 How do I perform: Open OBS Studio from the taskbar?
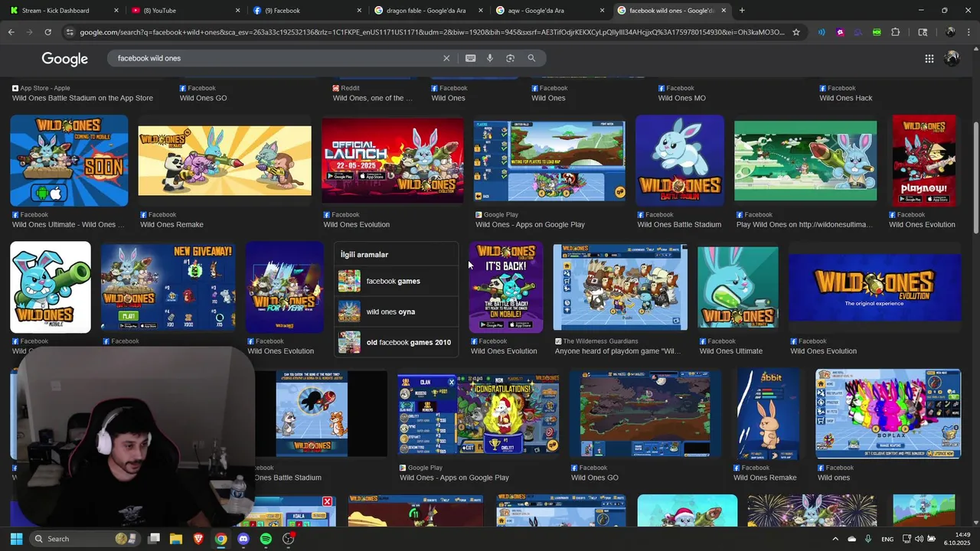(289, 539)
